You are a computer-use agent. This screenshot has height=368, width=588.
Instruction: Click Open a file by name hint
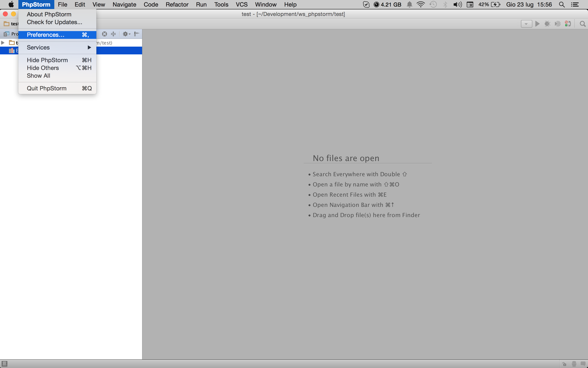tap(356, 184)
